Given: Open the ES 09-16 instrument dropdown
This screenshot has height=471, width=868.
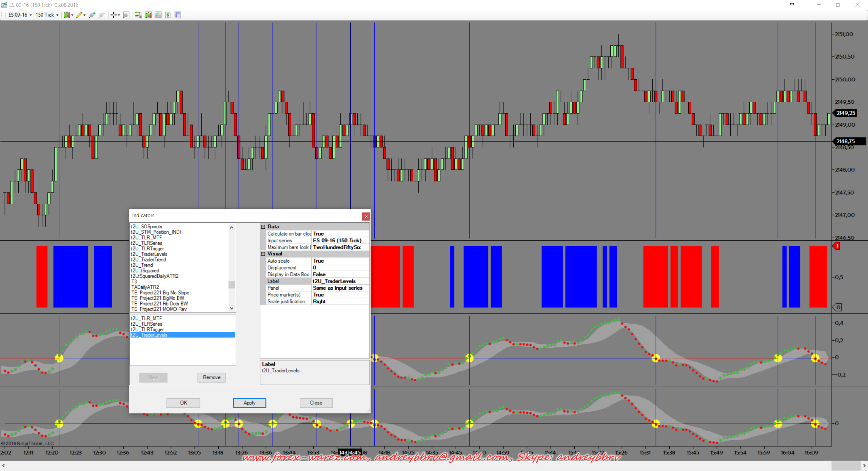Looking at the screenshot, I should [20, 15].
